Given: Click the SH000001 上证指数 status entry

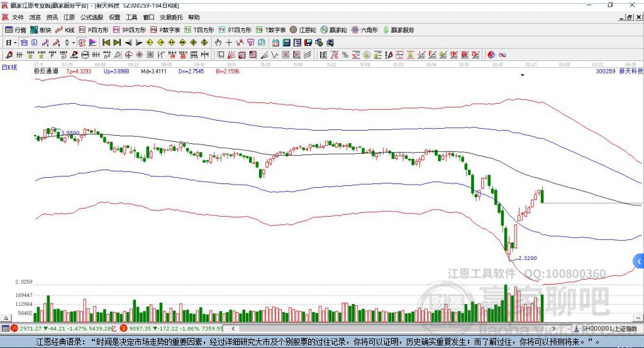Looking at the screenshot, I should click(608, 329).
